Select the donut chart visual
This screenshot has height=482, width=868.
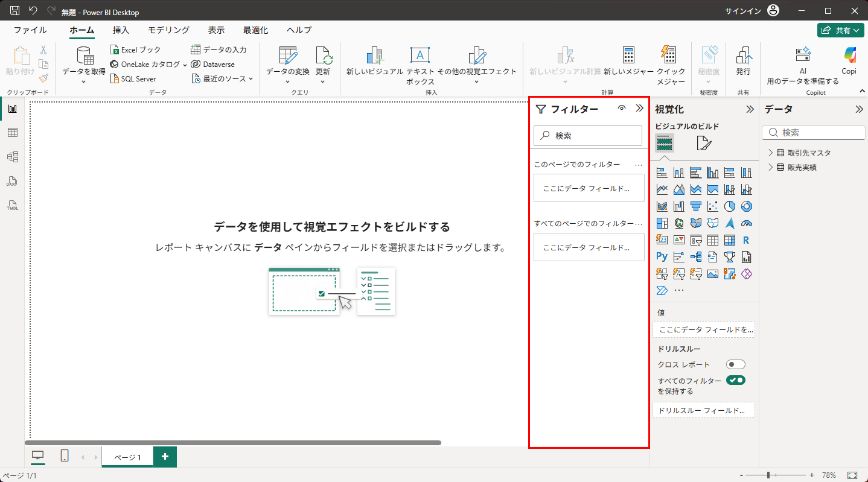pyautogui.click(x=747, y=206)
